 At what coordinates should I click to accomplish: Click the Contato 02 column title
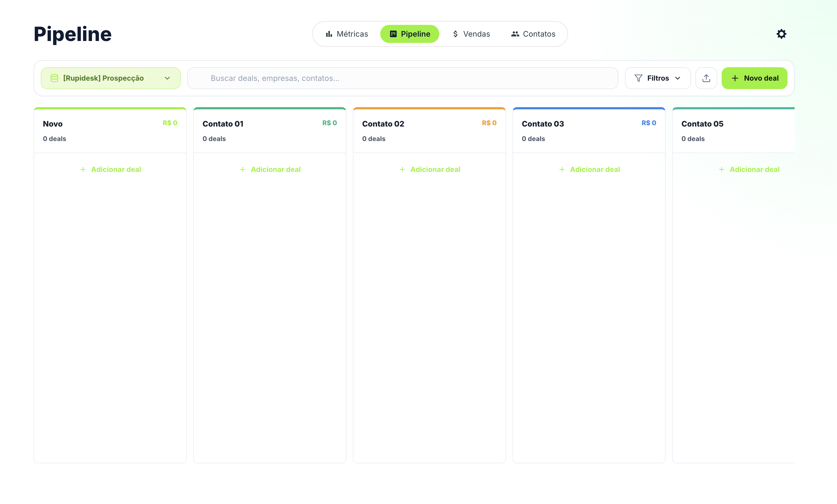(383, 124)
